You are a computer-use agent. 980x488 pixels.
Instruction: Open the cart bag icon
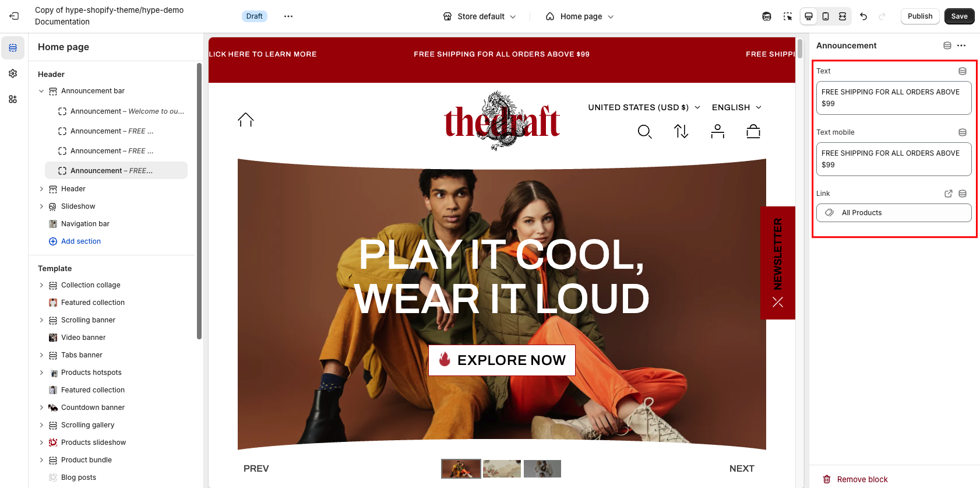(x=753, y=131)
